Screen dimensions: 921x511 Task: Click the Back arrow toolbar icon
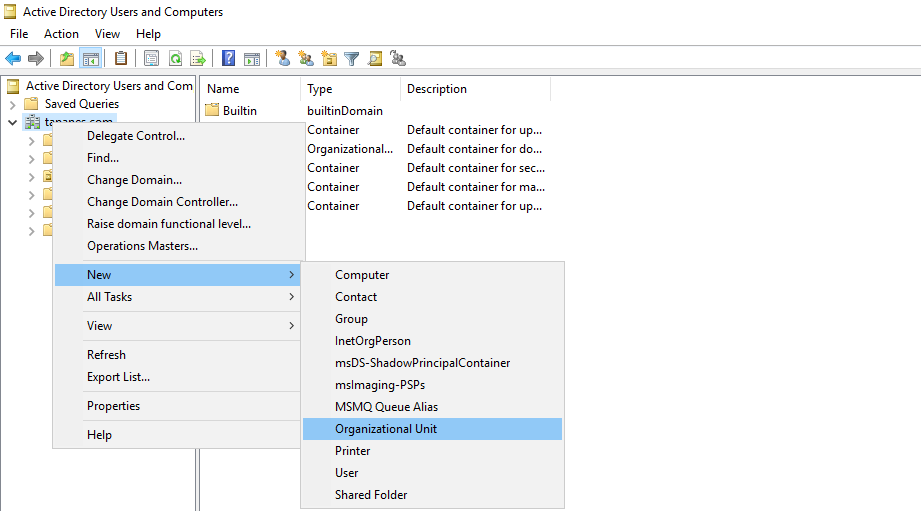point(13,59)
